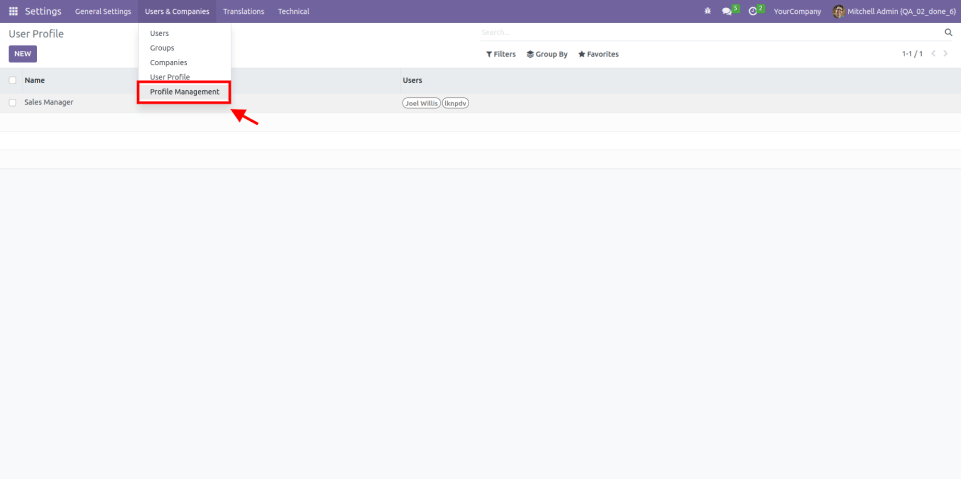Click the debug bug icon
The height and width of the screenshot is (479, 961).
(x=708, y=11)
